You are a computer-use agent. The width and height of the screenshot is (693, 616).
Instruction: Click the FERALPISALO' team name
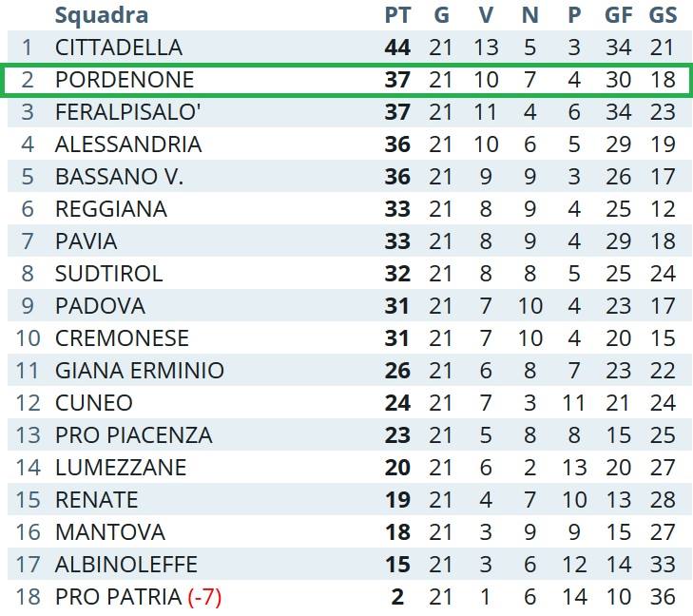[127, 112]
